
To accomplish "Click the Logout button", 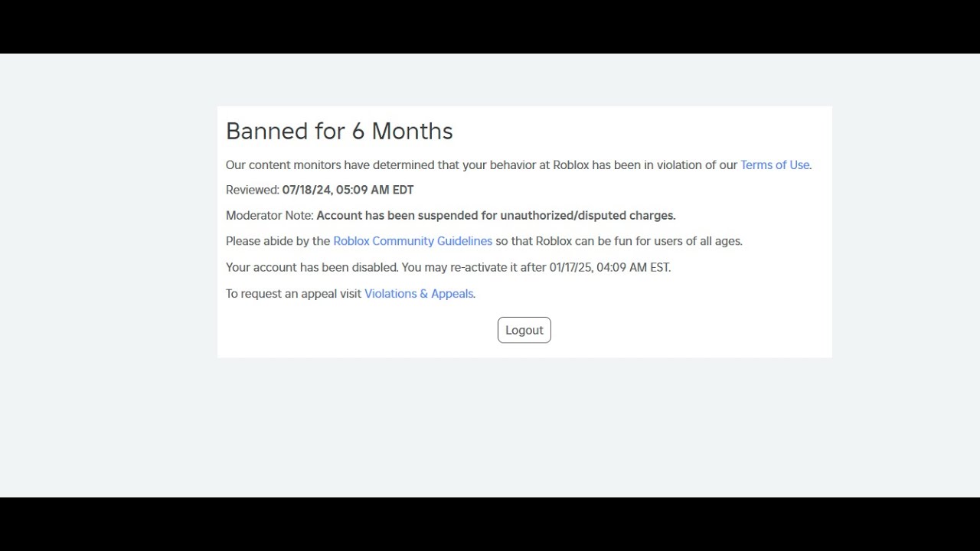I will click(x=524, y=330).
